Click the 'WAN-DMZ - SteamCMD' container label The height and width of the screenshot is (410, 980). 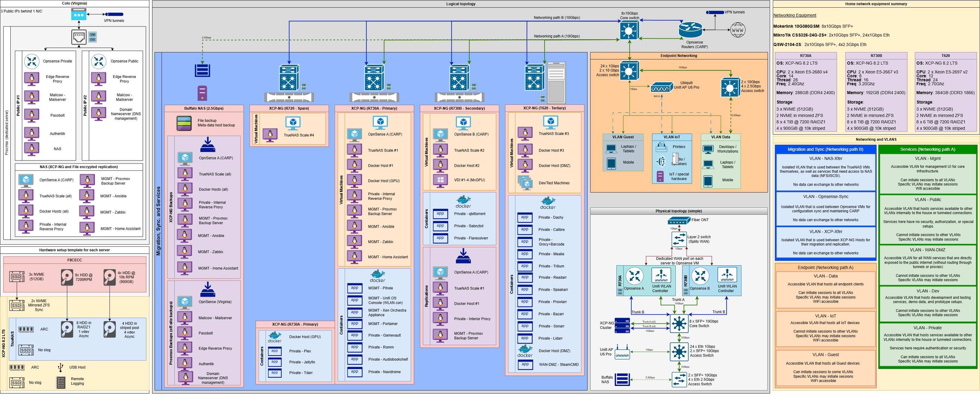559,365
